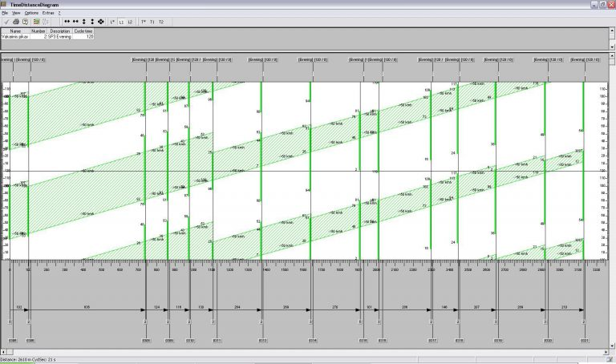Viewport: 616px width, 364px height.
Task: Toggle the T1 toolbar button
Action: coord(152,22)
